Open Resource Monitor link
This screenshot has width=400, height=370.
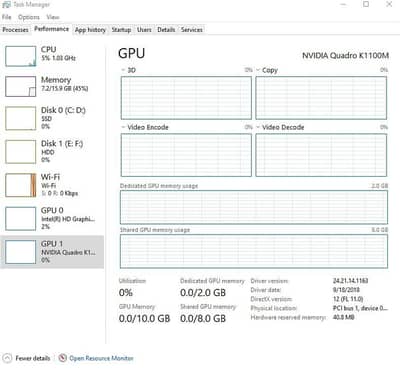[101, 358]
